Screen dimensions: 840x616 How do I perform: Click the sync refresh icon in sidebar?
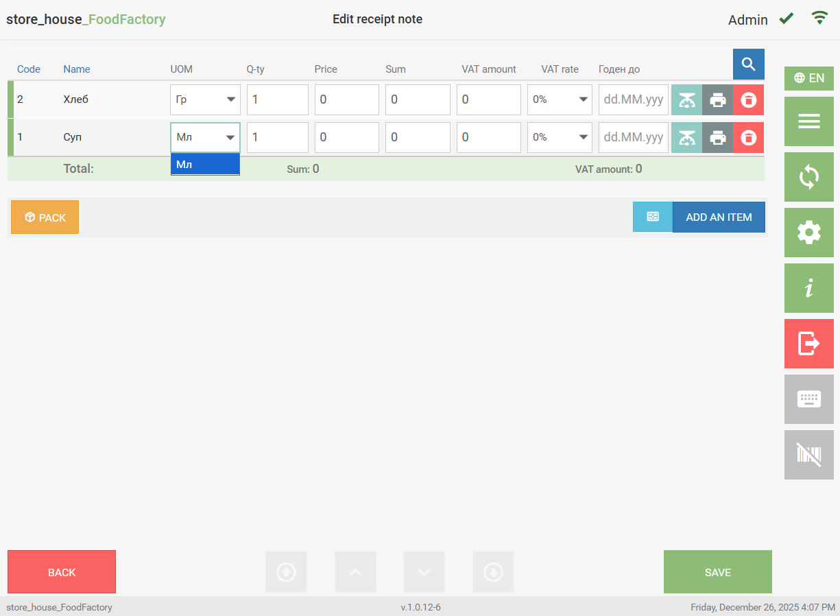pyautogui.click(x=808, y=177)
